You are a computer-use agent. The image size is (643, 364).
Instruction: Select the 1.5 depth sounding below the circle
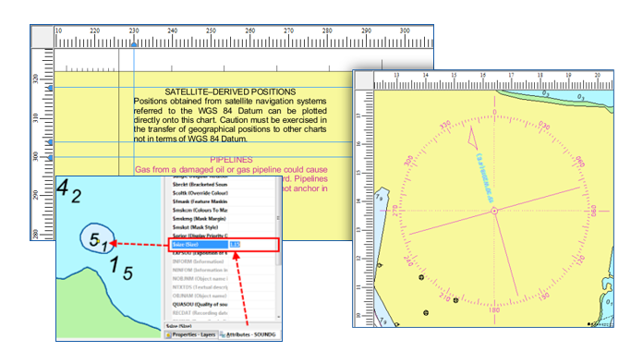121,268
